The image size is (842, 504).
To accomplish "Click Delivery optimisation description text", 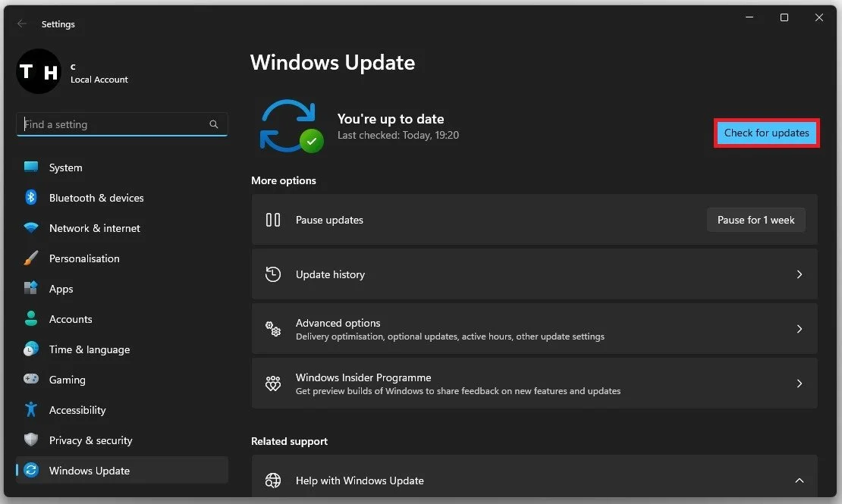I will [x=450, y=337].
